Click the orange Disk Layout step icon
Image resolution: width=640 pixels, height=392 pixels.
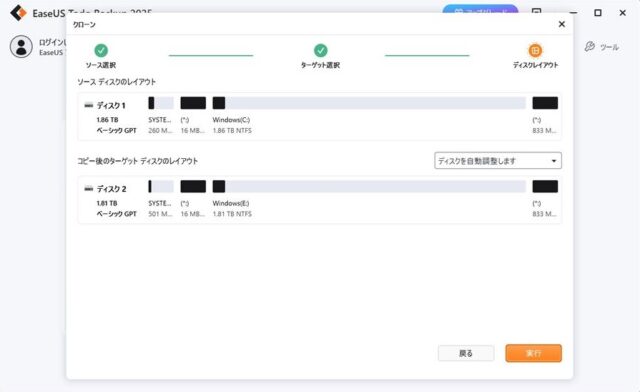pyautogui.click(x=535, y=51)
